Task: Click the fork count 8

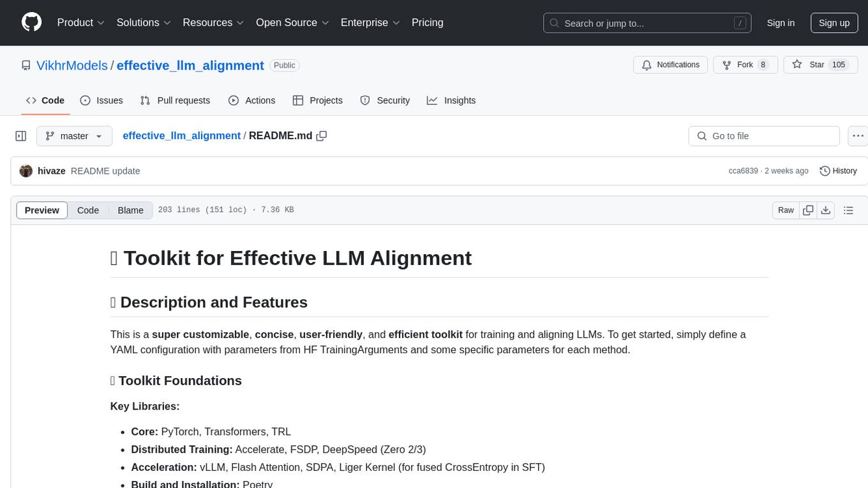Action: pyautogui.click(x=763, y=65)
